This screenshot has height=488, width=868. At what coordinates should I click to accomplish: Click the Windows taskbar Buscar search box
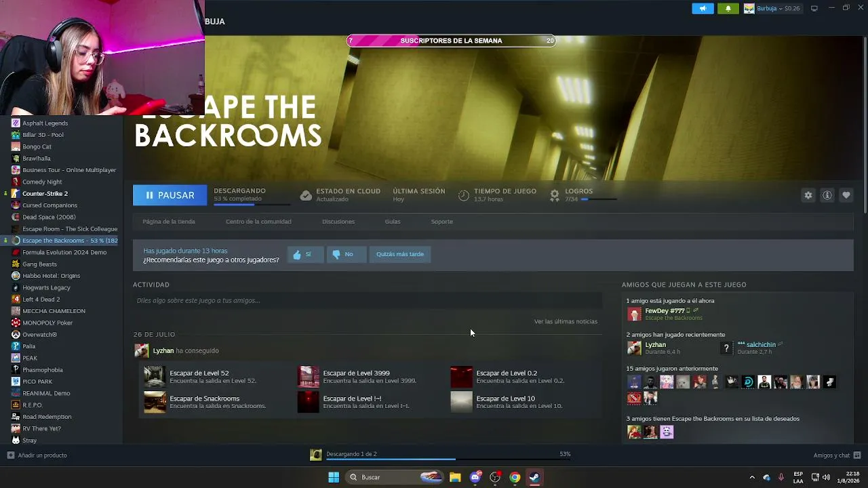pyautogui.click(x=395, y=477)
